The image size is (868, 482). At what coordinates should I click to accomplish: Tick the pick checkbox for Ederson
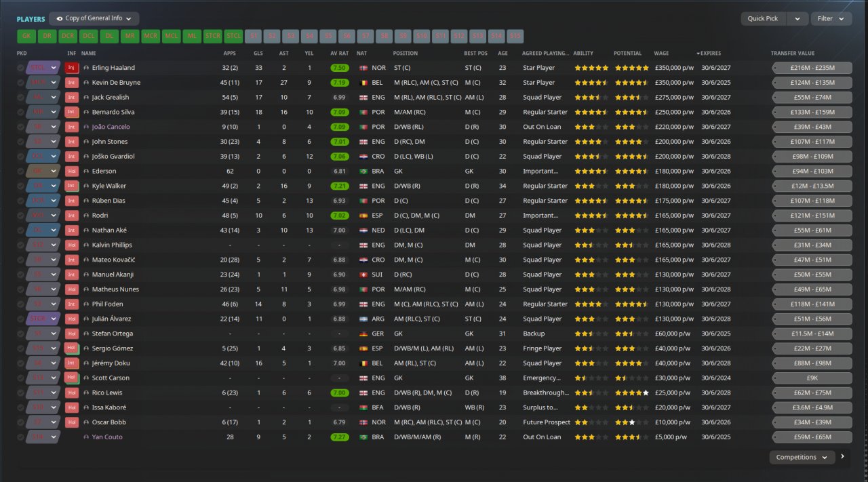[20, 172]
